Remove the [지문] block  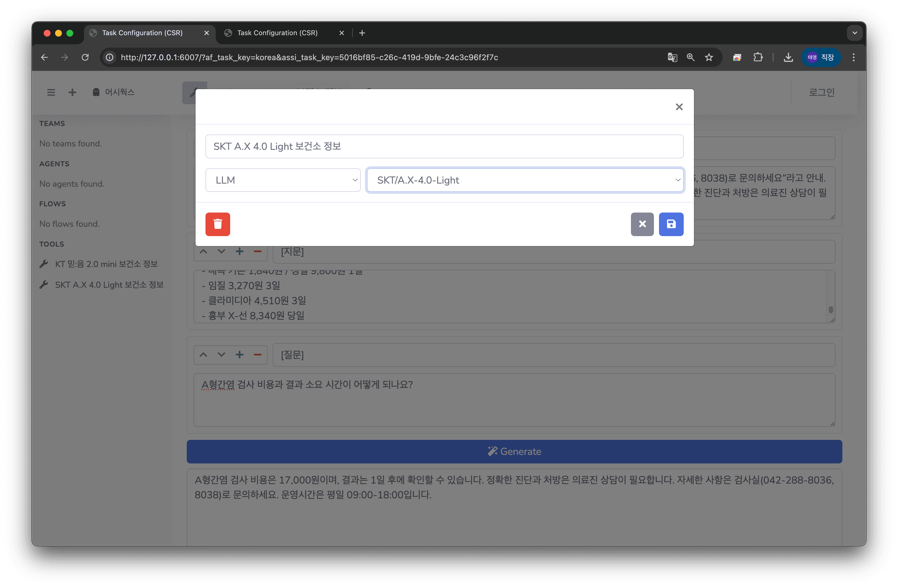tap(258, 251)
